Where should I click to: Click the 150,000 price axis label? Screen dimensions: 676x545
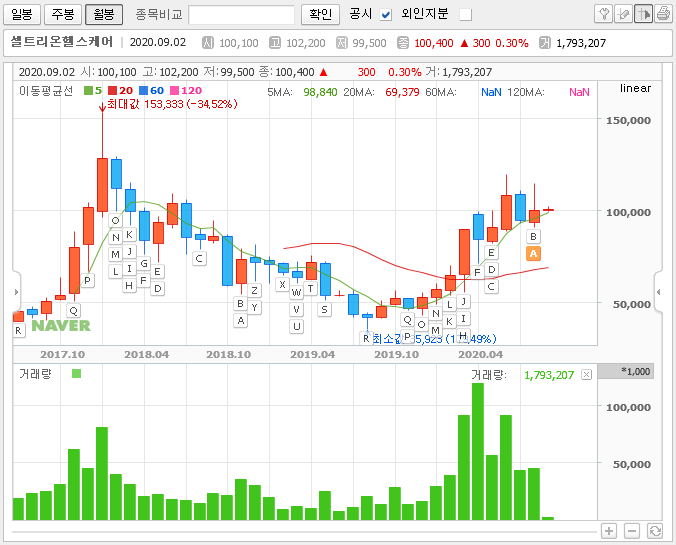point(629,120)
